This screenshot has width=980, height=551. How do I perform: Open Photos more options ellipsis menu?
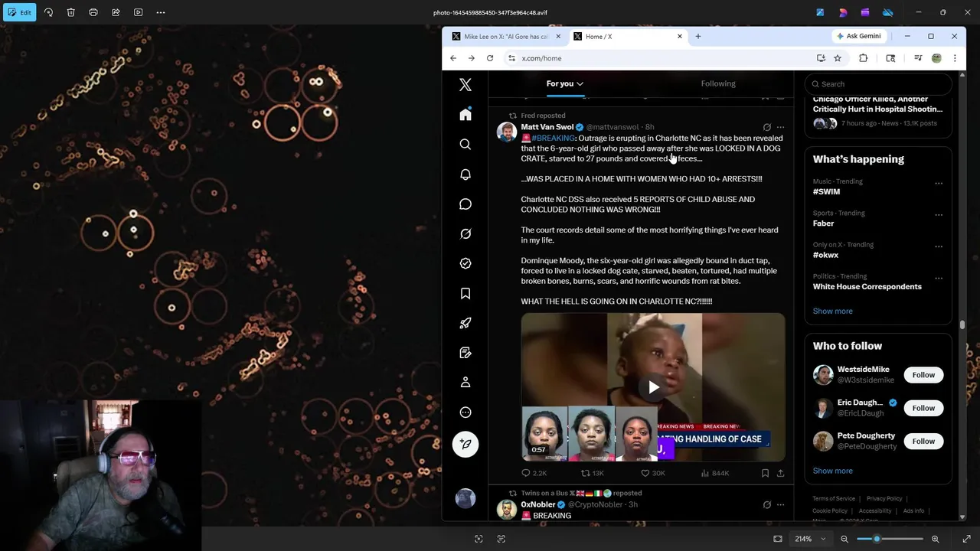coord(161,12)
